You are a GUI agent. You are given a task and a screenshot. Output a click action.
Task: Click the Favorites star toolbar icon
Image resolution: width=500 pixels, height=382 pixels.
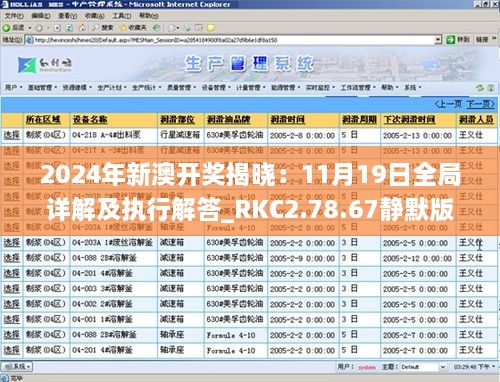tap(123, 28)
